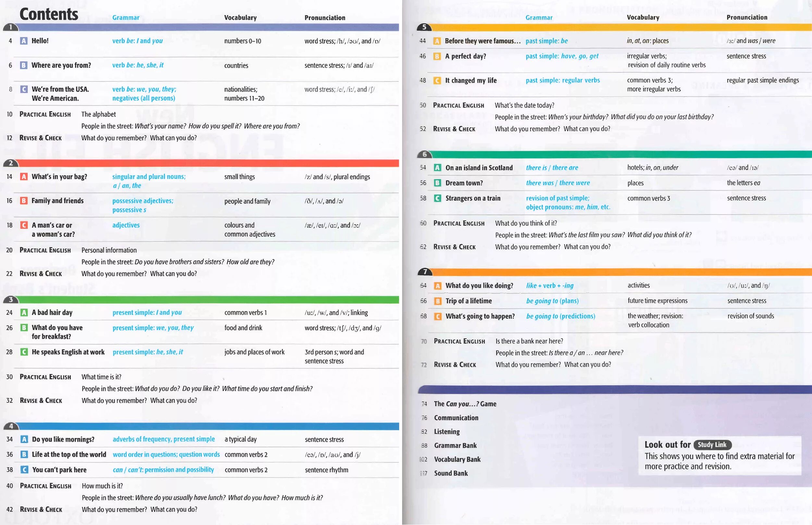
Task: Click the orange A icon beside What do you like doing?
Action: point(437,286)
